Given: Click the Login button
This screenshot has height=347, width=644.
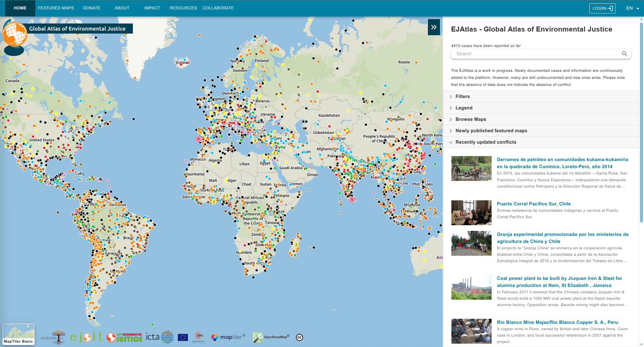Looking at the screenshot, I should tap(602, 8).
